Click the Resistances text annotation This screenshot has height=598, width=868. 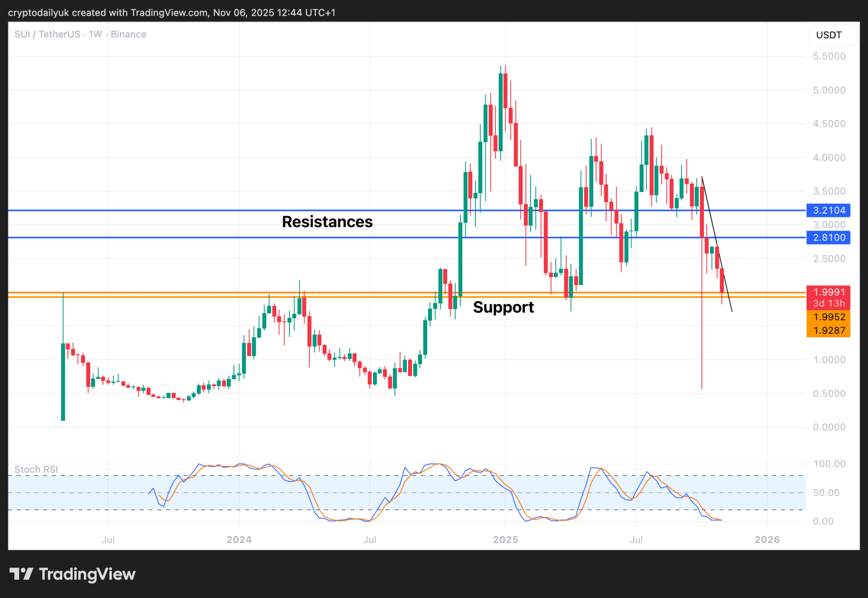click(328, 222)
